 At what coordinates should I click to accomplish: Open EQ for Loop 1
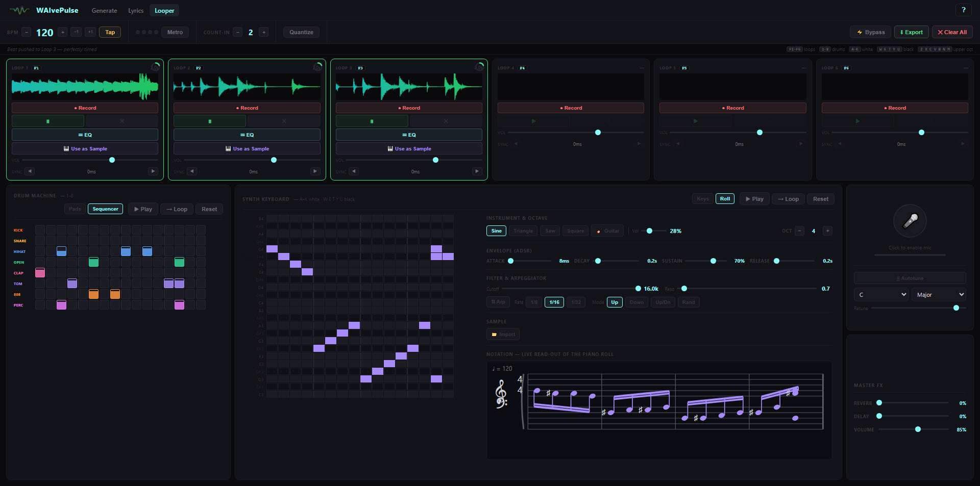coord(85,135)
